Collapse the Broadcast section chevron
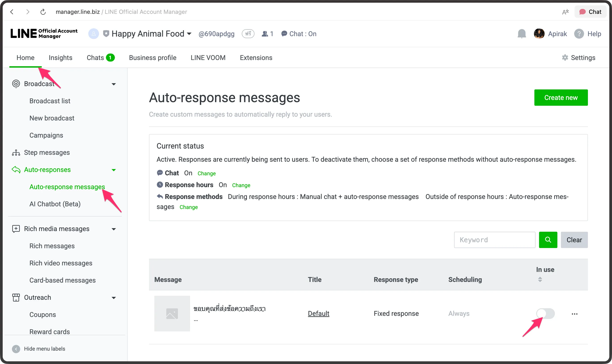 (x=114, y=84)
